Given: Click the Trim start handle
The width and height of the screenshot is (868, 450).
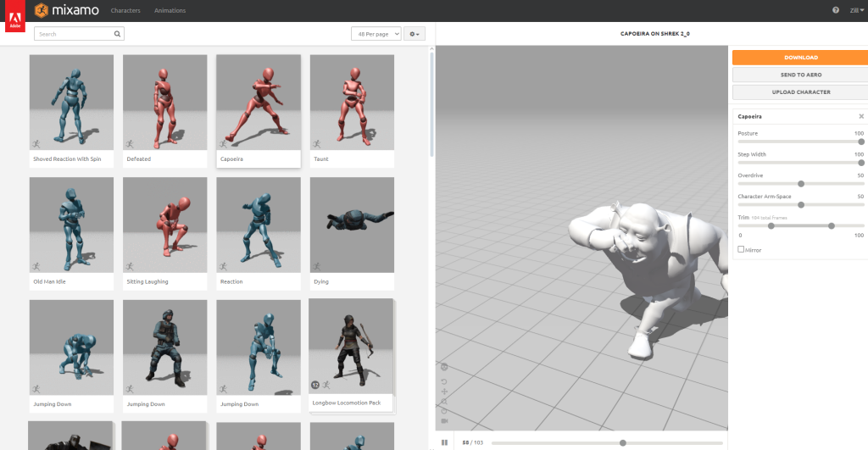Looking at the screenshot, I should [x=771, y=225].
